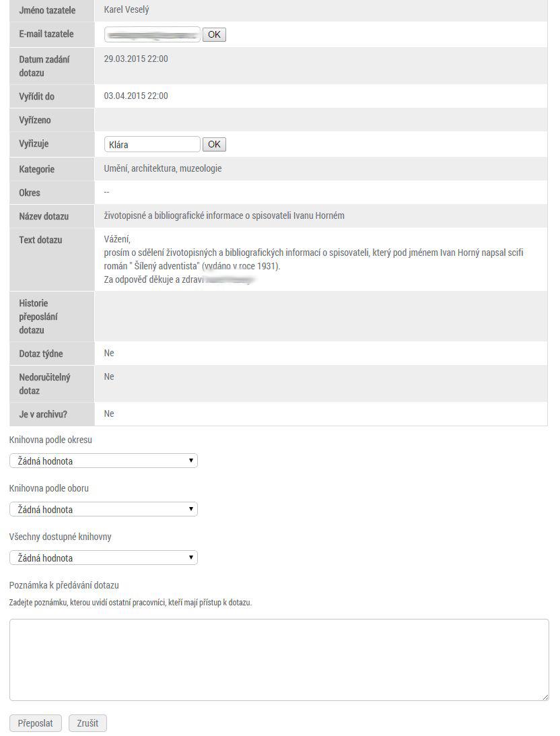This screenshot has height=736, width=560.
Task: Click the name Karel Veselý
Action: pos(127,9)
